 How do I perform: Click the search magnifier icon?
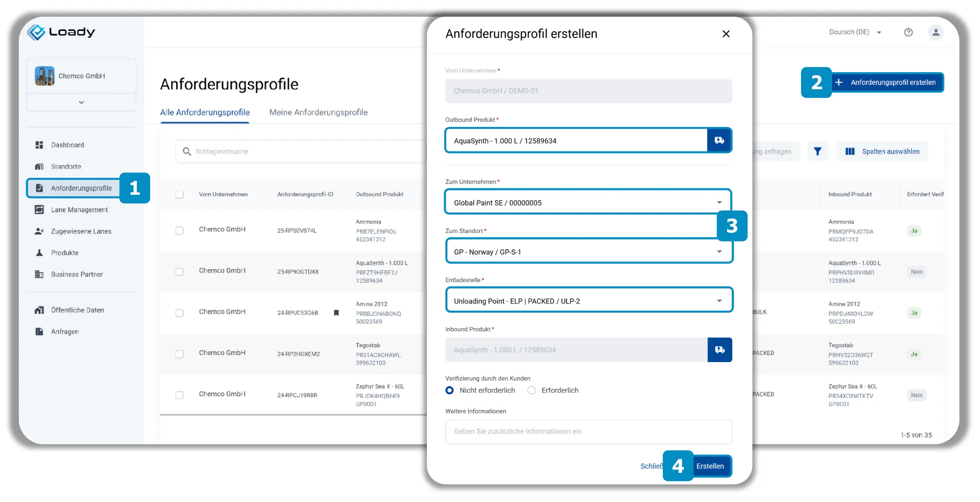tap(187, 151)
